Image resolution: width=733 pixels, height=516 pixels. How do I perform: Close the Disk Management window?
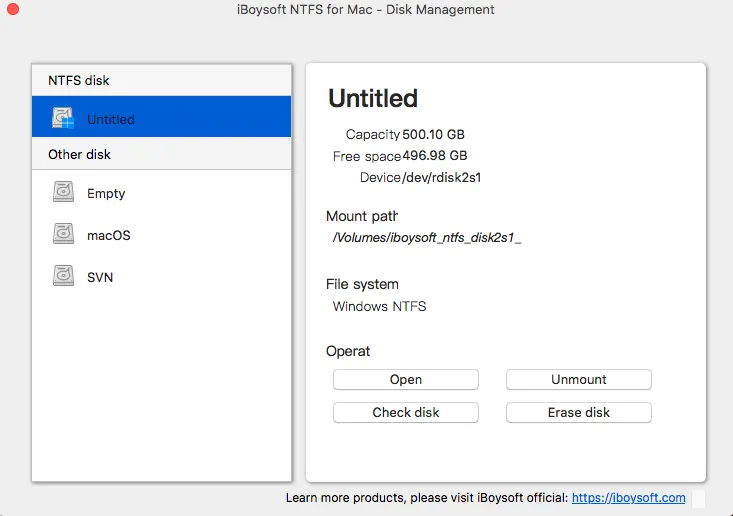coord(12,10)
